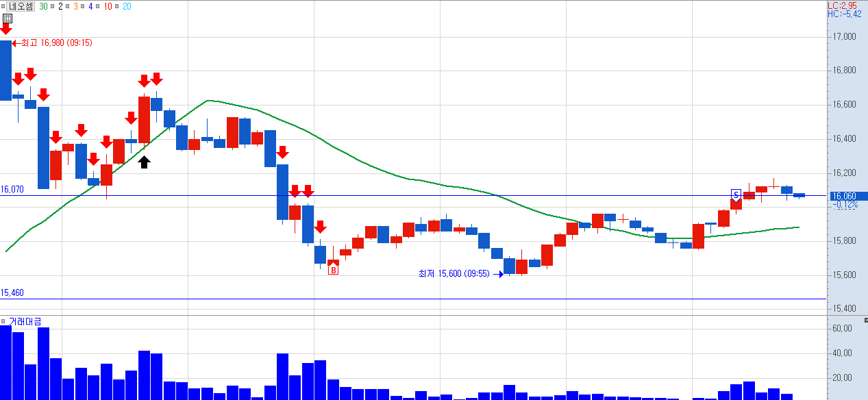This screenshot has width=868, height=400.
Task: Toggle the 3 moving average indicator
Action: [x=75, y=5]
